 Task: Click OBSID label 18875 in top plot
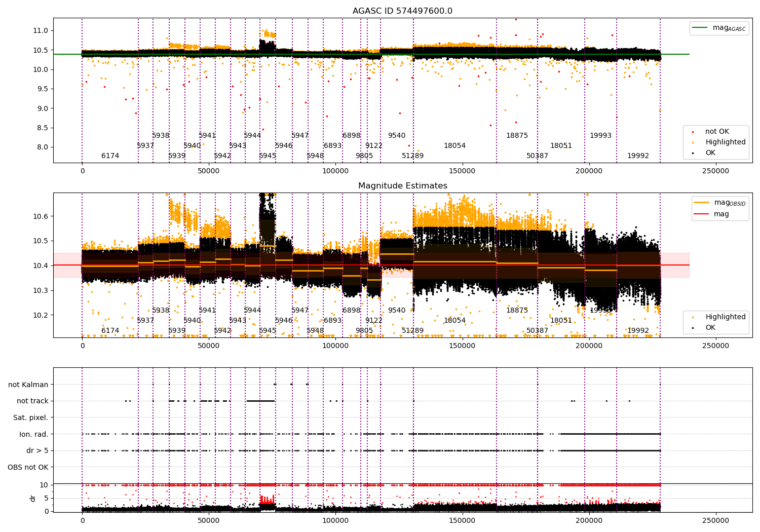point(517,135)
